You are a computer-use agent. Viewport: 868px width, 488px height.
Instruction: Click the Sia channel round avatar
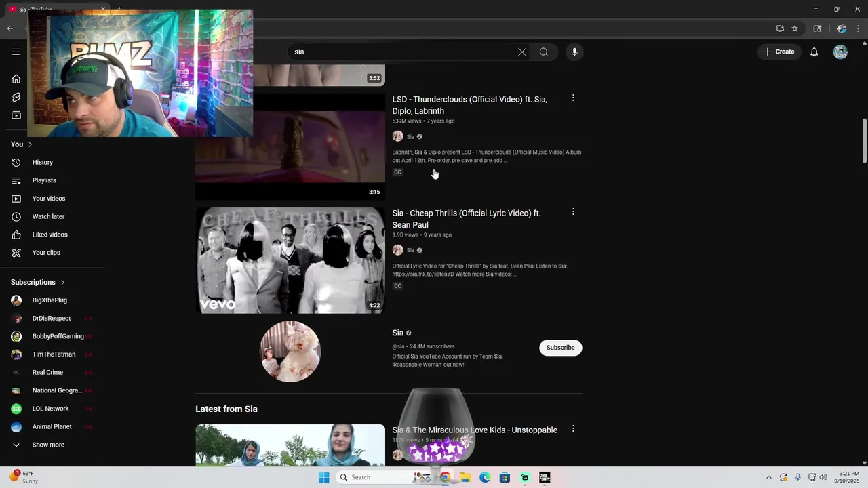[290, 351]
